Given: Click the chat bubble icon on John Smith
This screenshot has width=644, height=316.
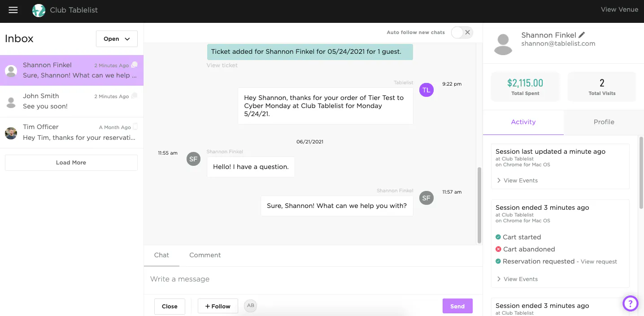Looking at the screenshot, I should 134,96.
